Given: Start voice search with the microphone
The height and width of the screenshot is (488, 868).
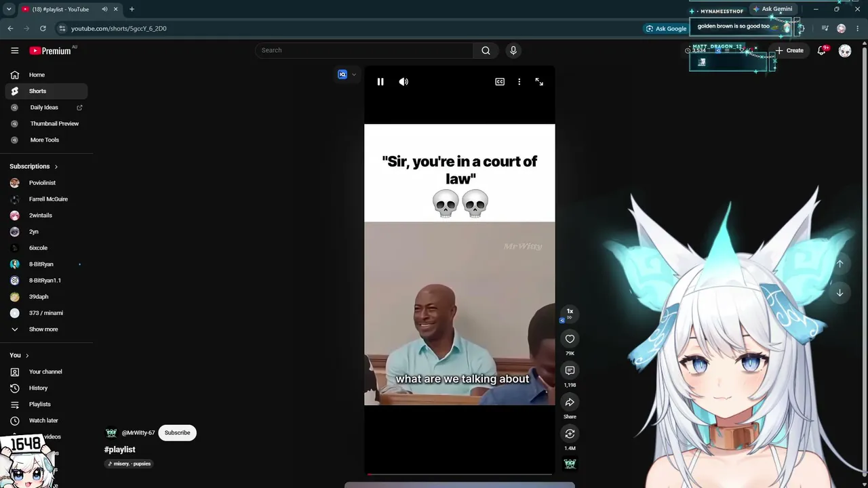Looking at the screenshot, I should click(x=513, y=50).
